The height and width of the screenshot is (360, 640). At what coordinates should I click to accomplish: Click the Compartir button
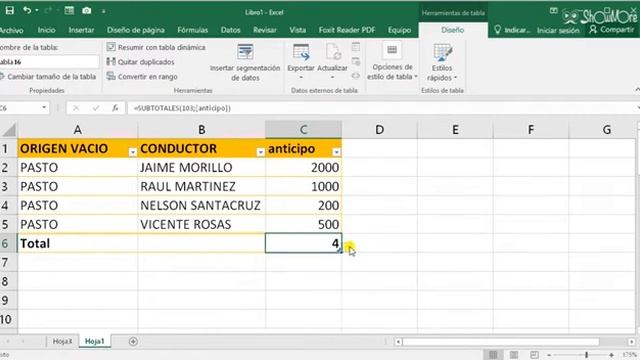point(611,30)
